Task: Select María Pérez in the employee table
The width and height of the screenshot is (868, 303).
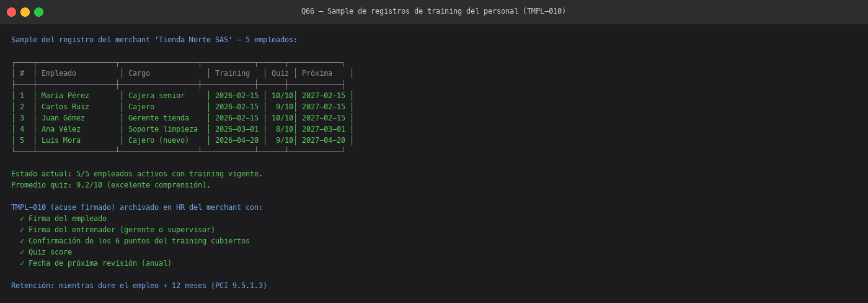Action: pos(65,96)
